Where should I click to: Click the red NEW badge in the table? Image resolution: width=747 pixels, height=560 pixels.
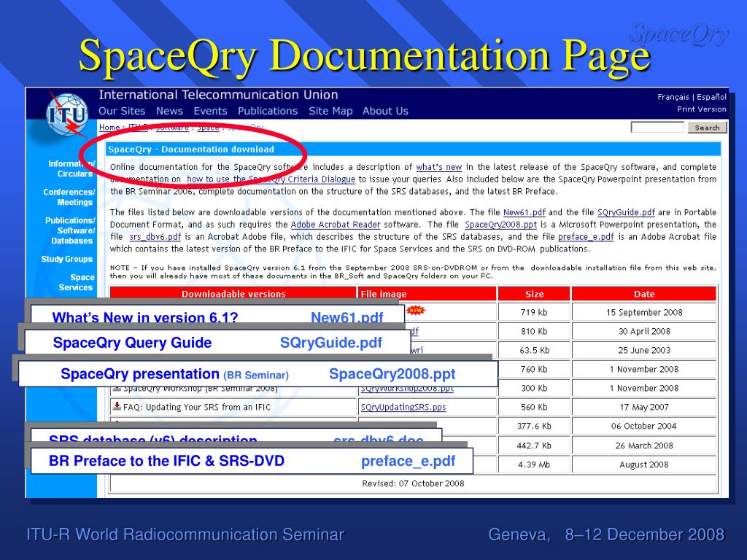pyautogui.click(x=415, y=311)
